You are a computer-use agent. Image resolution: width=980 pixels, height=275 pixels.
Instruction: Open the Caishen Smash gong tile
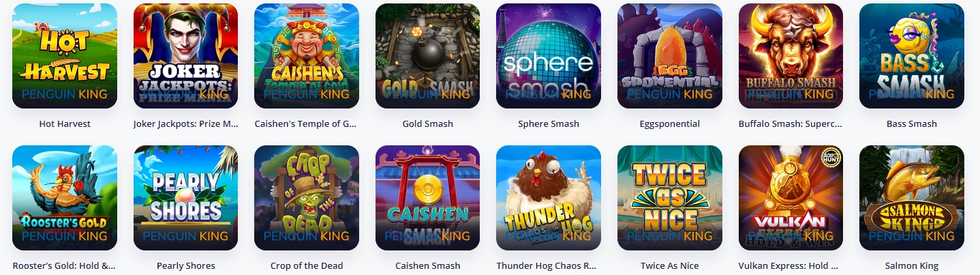[427, 198]
